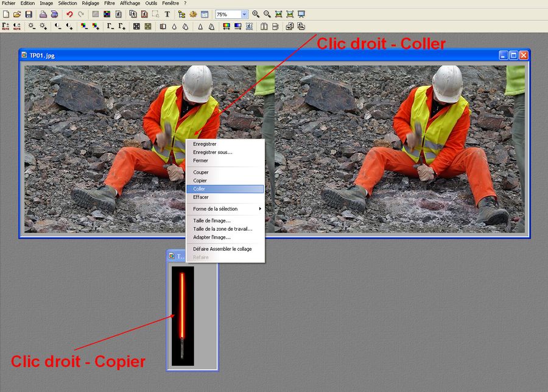Open the Réglage menu
This screenshot has width=548, height=392.
pos(90,3)
